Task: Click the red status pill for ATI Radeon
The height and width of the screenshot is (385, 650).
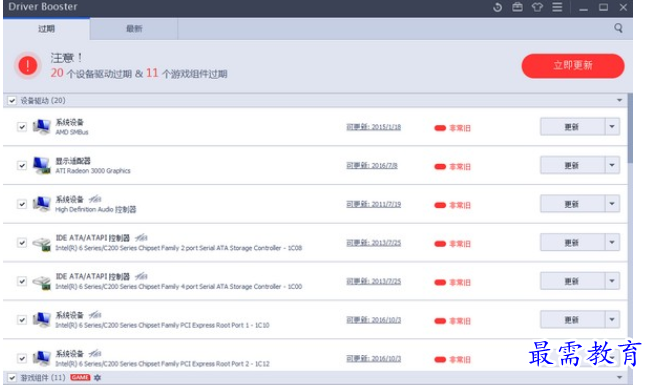Action: click(x=440, y=167)
